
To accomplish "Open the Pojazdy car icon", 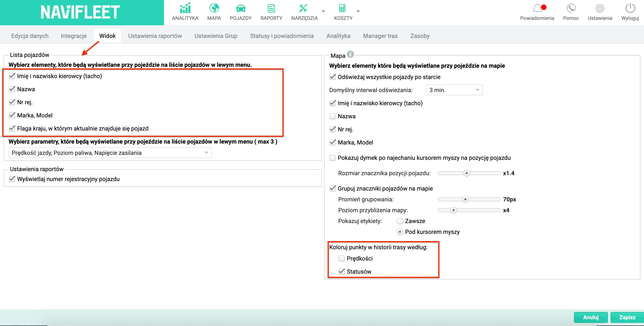I will tap(240, 9).
